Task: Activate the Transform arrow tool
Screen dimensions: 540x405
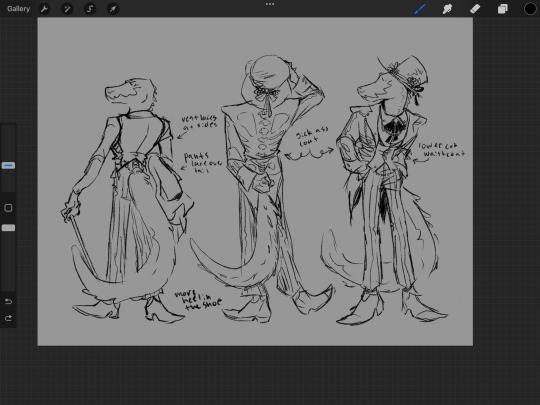Action: click(113, 9)
